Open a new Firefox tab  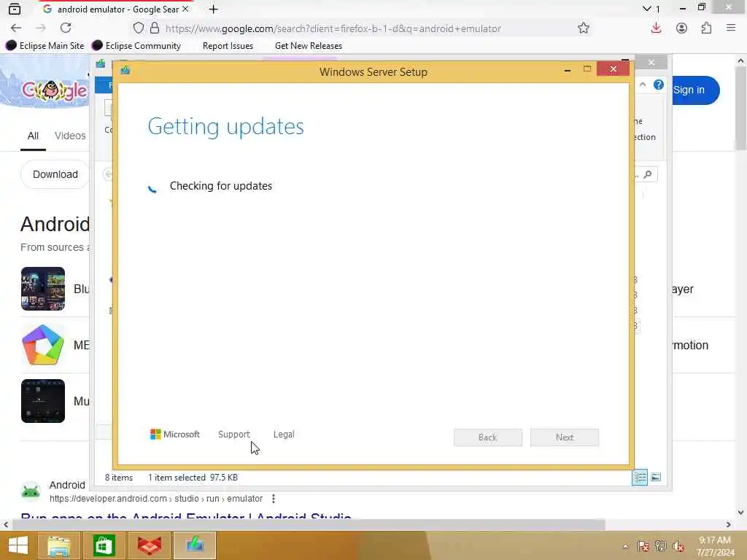pyautogui.click(x=214, y=9)
